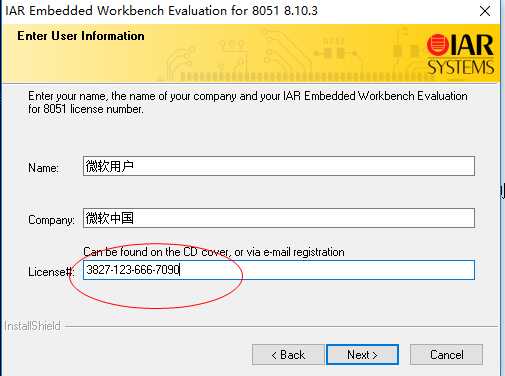The width and height of the screenshot is (505, 376).
Task: Click the 'License#:' label
Action: pyautogui.click(x=51, y=272)
